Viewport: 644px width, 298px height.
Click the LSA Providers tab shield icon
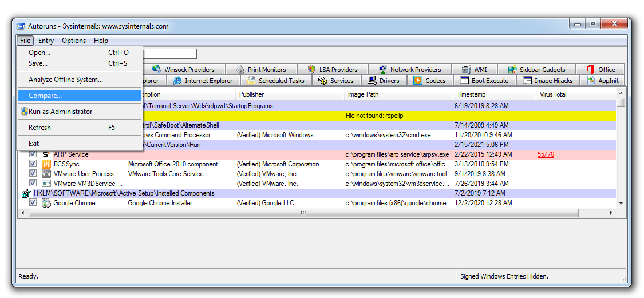[x=312, y=69]
